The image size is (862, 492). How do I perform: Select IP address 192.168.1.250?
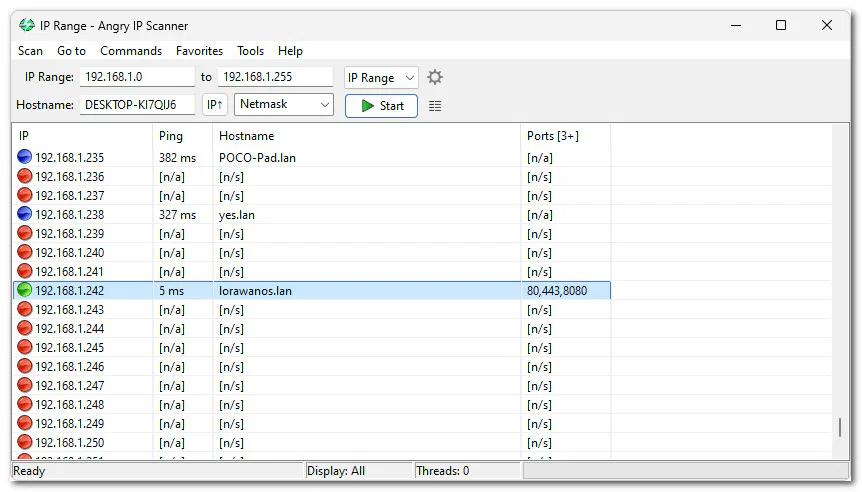point(70,443)
